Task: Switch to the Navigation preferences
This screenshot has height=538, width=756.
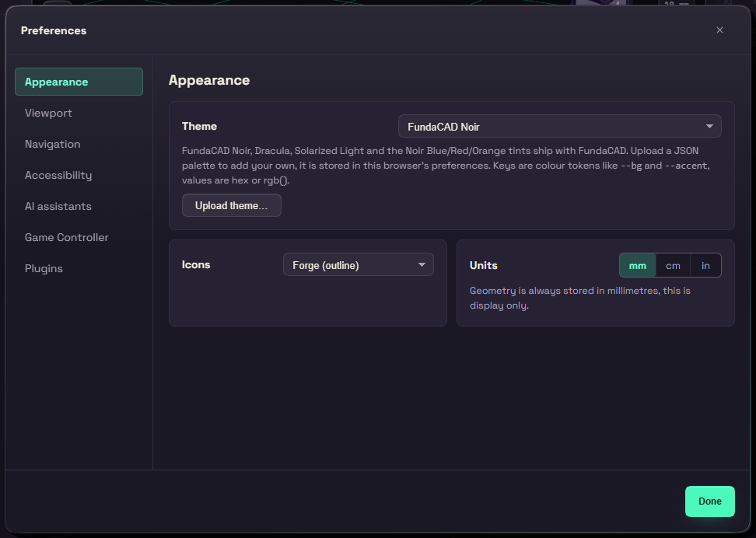Action: pyautogui.click(x=79, y=144)
